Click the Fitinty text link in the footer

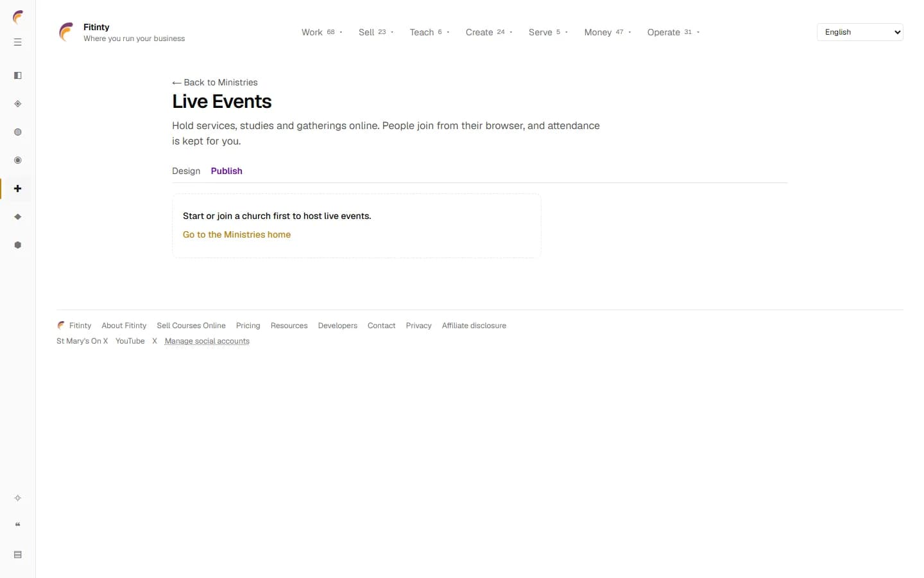(x=80, y=326)
